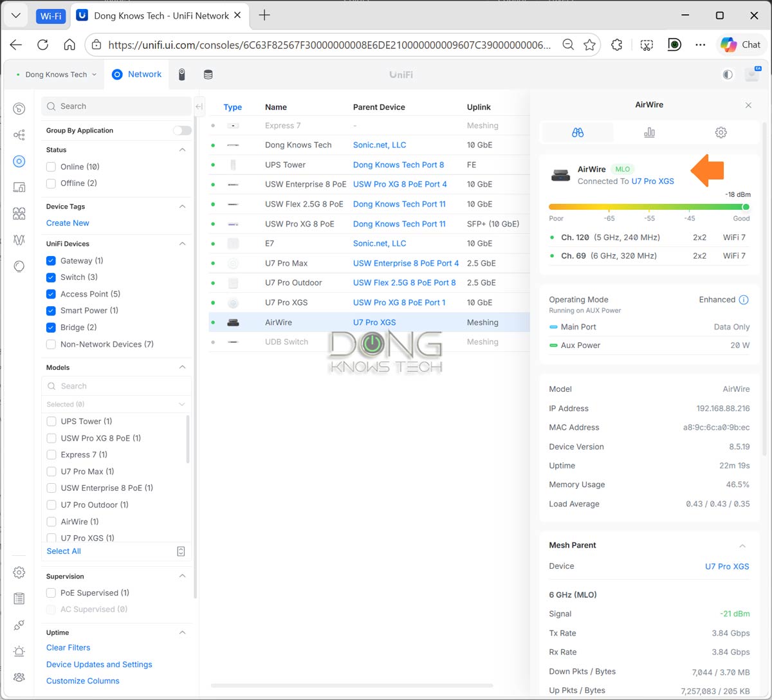Open the settings gear in left sidebar
The image size is (772, 700).
tap(19, 573)
